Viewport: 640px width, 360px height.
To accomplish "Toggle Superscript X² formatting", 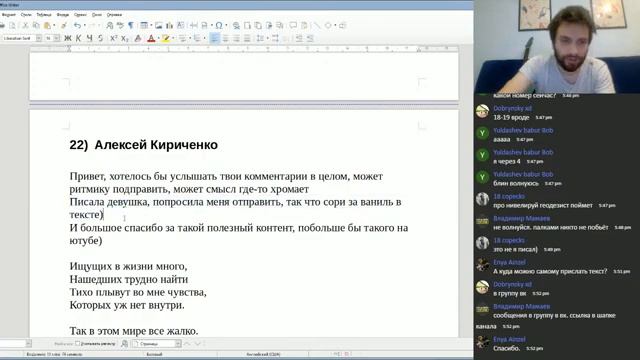I will click(x=113, y=38).
